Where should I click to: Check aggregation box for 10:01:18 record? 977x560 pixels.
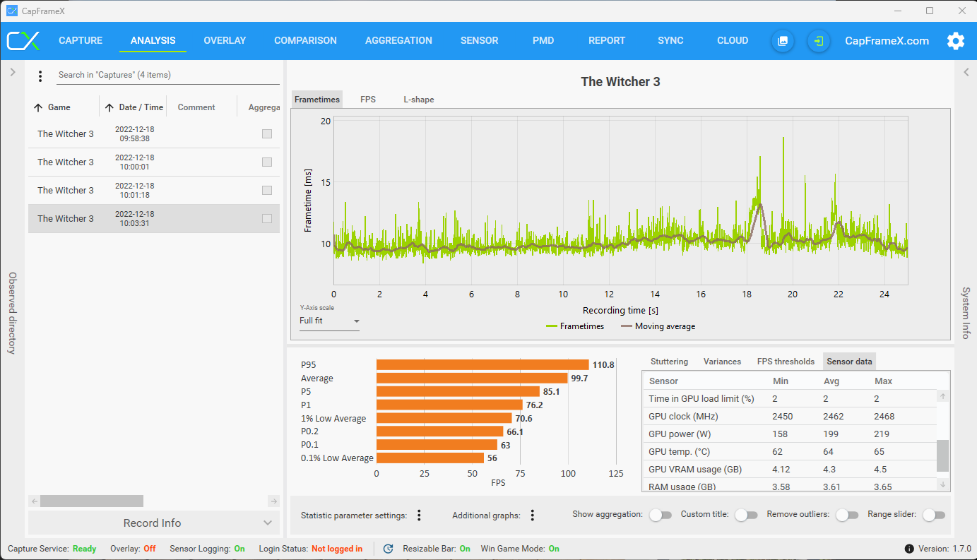point(267,191)
